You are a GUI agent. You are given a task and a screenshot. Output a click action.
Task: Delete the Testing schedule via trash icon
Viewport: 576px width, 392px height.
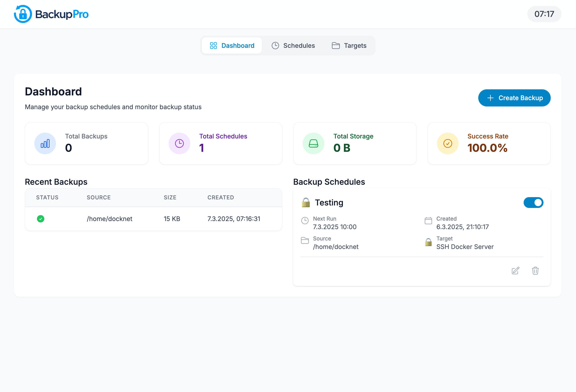[x=535, y=271]
